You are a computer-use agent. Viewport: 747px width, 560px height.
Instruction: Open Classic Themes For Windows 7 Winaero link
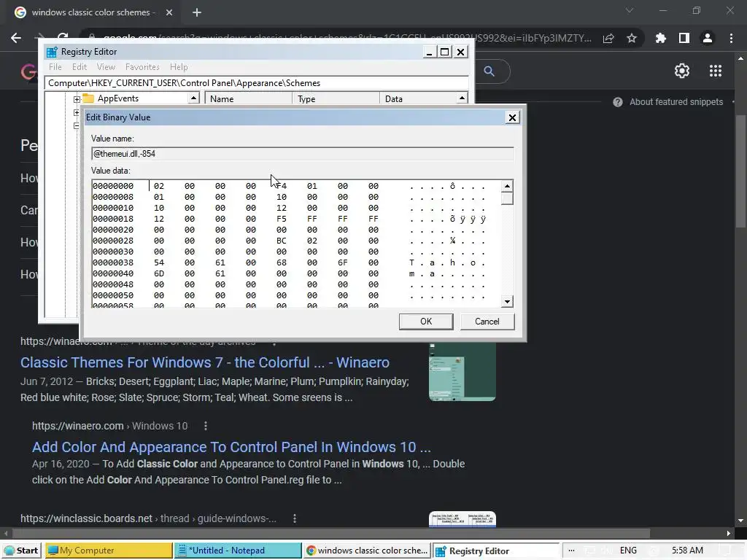pos(205,363)
